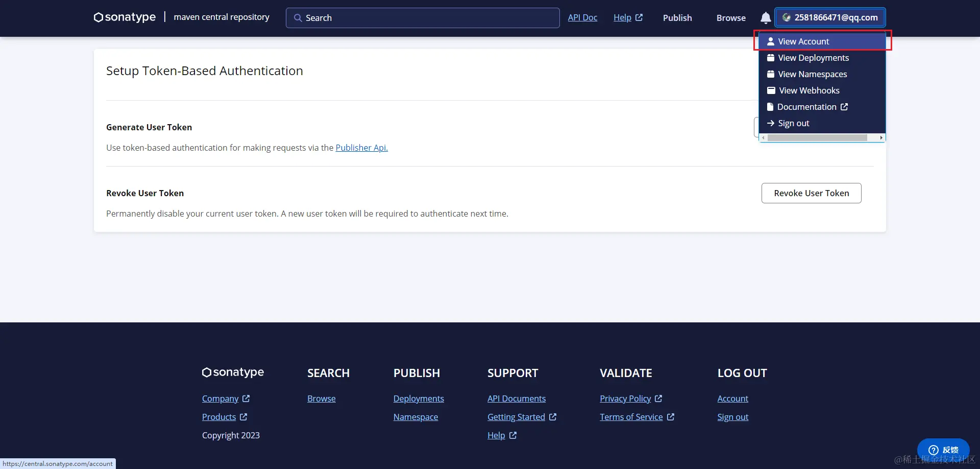Open the account dropdown with email address
Screen dimensions: 980x469
pyautogui.click(x=830, y=17)
